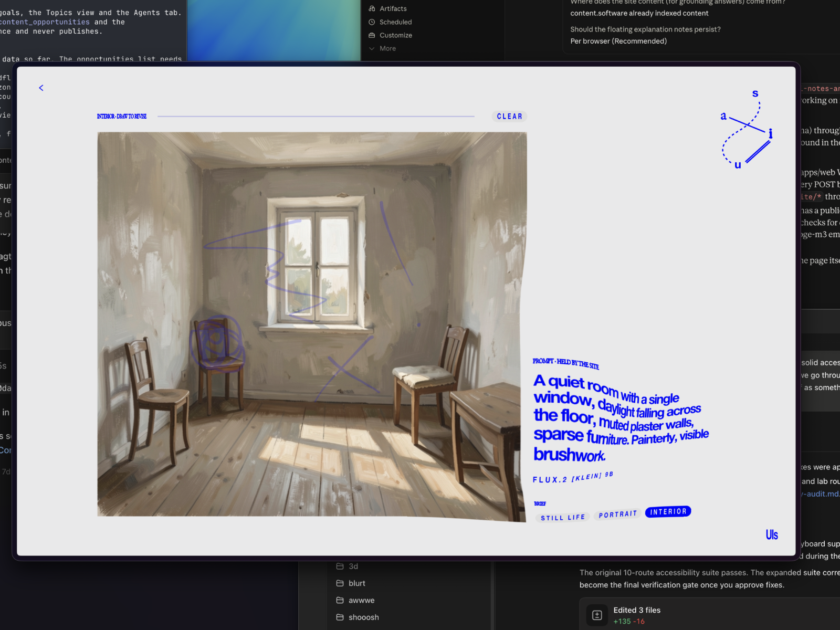Click the Scheduled clock icon
The width and height of the screenshot is (840, 630).
coord(372,22)
